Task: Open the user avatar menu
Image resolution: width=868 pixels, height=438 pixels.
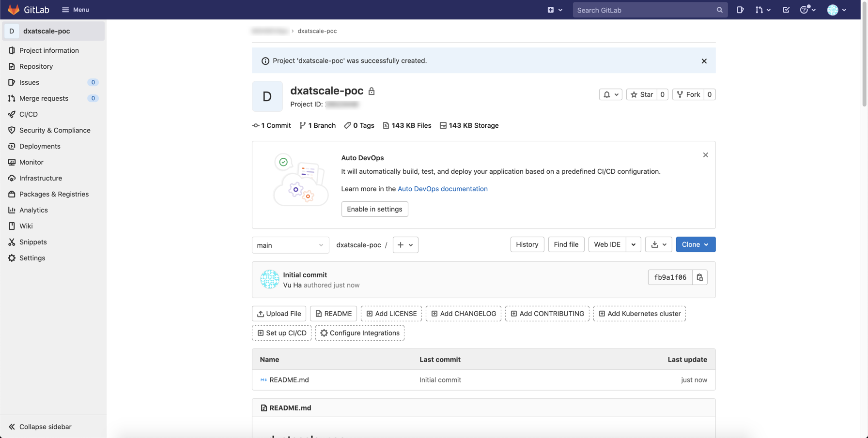Action: tap(837, 10)
